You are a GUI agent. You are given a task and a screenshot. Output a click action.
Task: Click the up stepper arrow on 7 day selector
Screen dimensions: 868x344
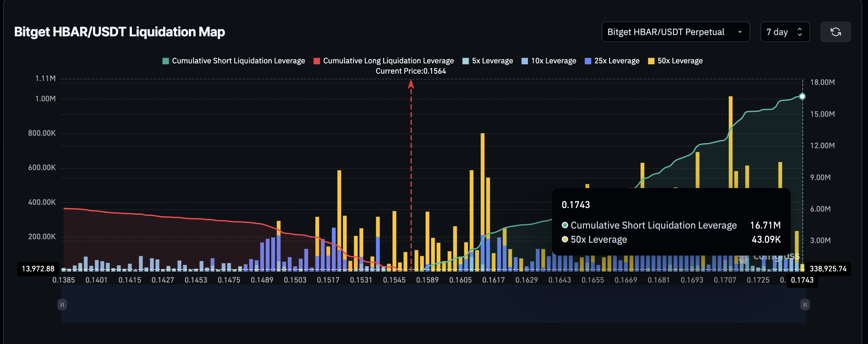coord(800,29)
